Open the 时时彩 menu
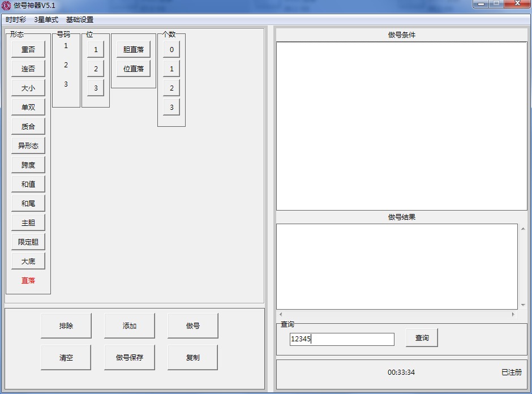Screen dimensions: 532x394 click(16, 20)
